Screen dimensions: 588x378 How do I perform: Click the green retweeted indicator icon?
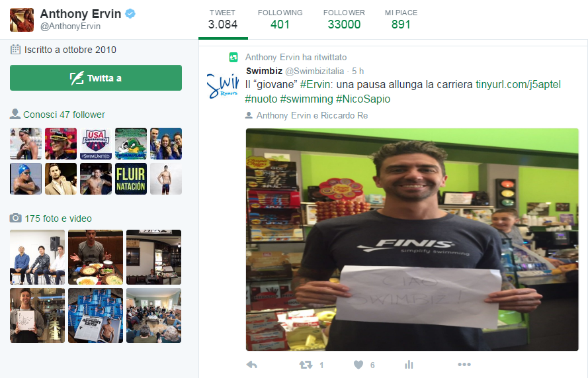tap(233, 57)
